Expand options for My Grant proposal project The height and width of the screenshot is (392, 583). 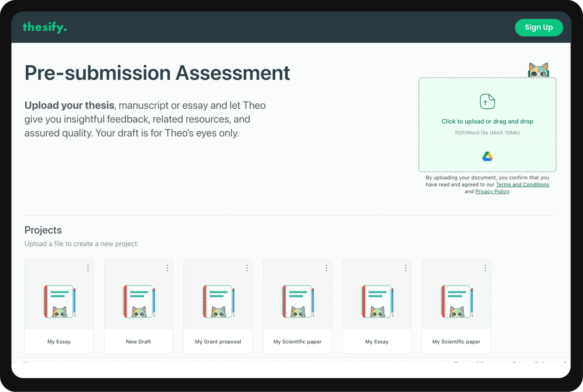[x=247, y=268]
